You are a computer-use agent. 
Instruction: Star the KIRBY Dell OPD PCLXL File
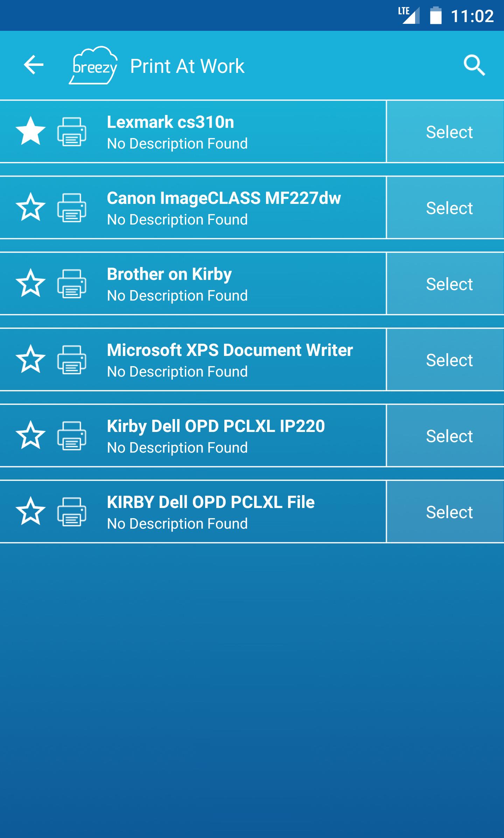(31, 511)
